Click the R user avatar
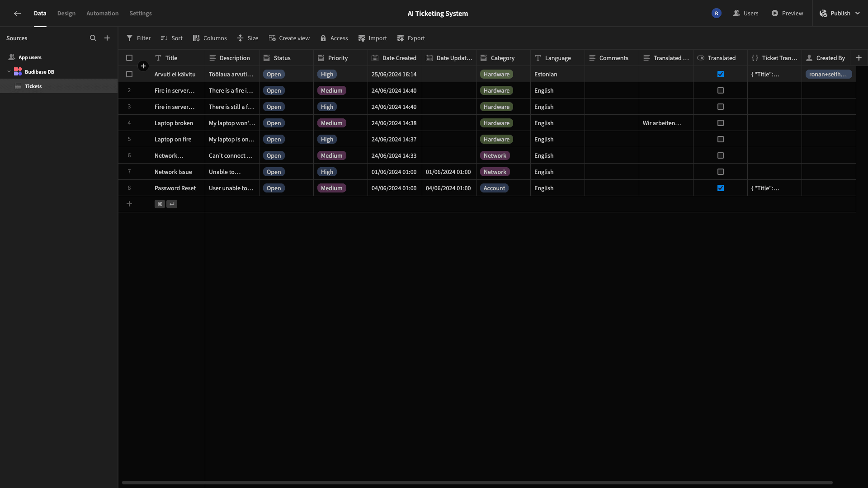Image resolution: width=868 pixels, height=488 pixels. [717, 14]
